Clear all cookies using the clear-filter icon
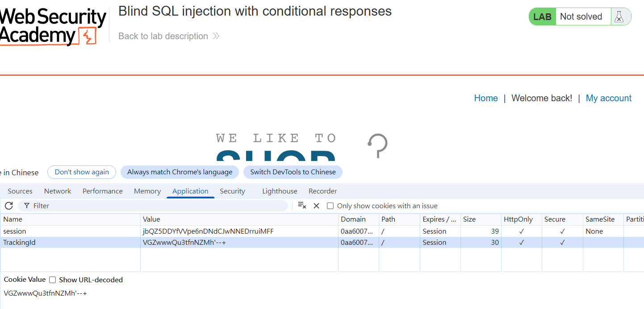Image resolution: width=644 pixels, height=309 pixels. click(302, 206)
